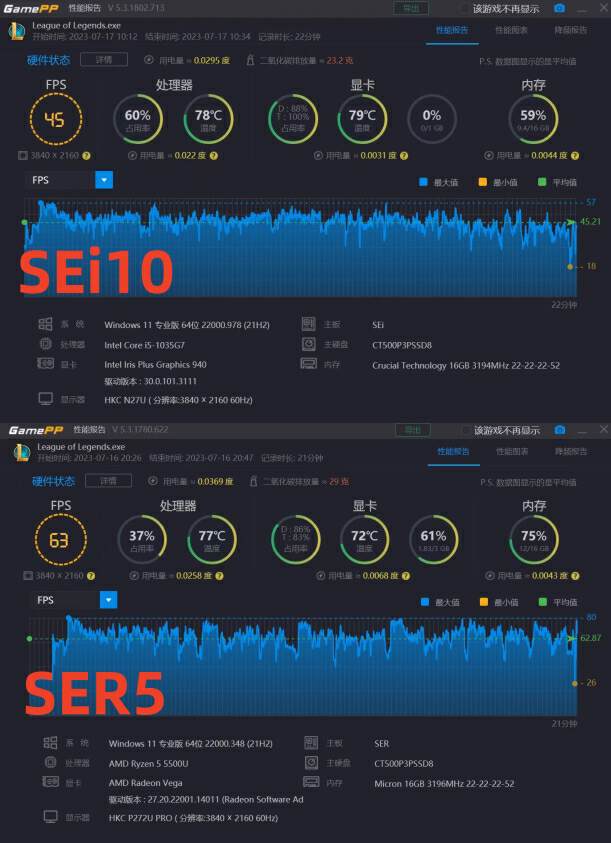The height and width of the screenshot is (843, 611).
Task: Click League of Legends game icon in top report
Action: point(15,32)
